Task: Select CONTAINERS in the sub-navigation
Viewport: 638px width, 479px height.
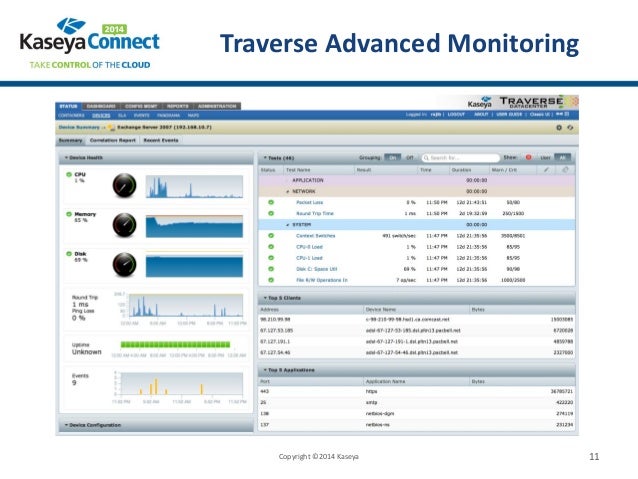Action: pos(71,116)
